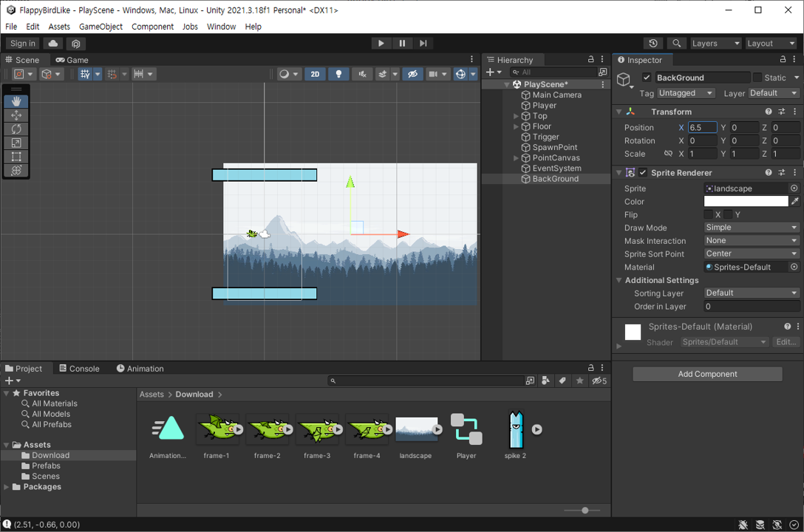The image size is (804, 532).
Task: Lock the Inspector panel
Action: 783,59
